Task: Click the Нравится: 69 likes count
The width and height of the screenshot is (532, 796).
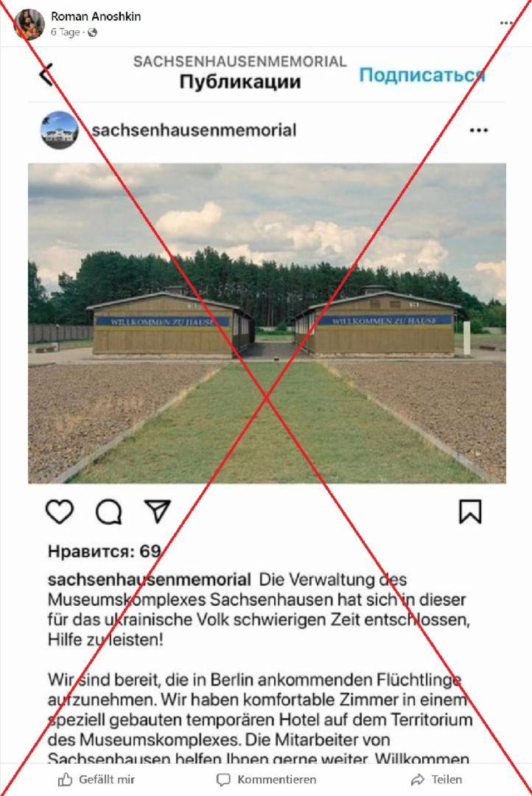Action: coord(105,551)
